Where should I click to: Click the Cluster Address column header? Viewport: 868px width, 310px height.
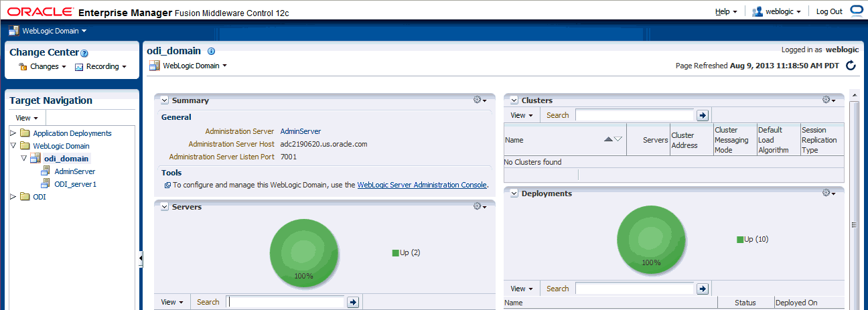(x=691, y=140)
